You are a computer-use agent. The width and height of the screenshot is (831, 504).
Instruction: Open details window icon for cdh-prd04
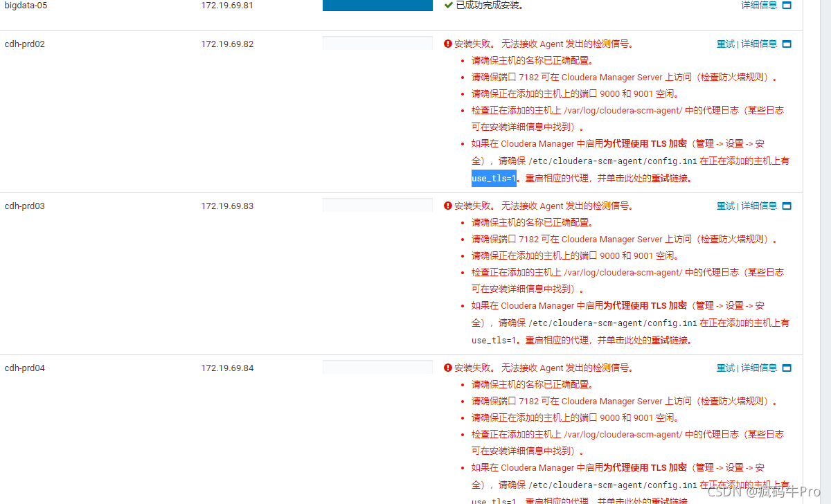click(x=786, y=368)
